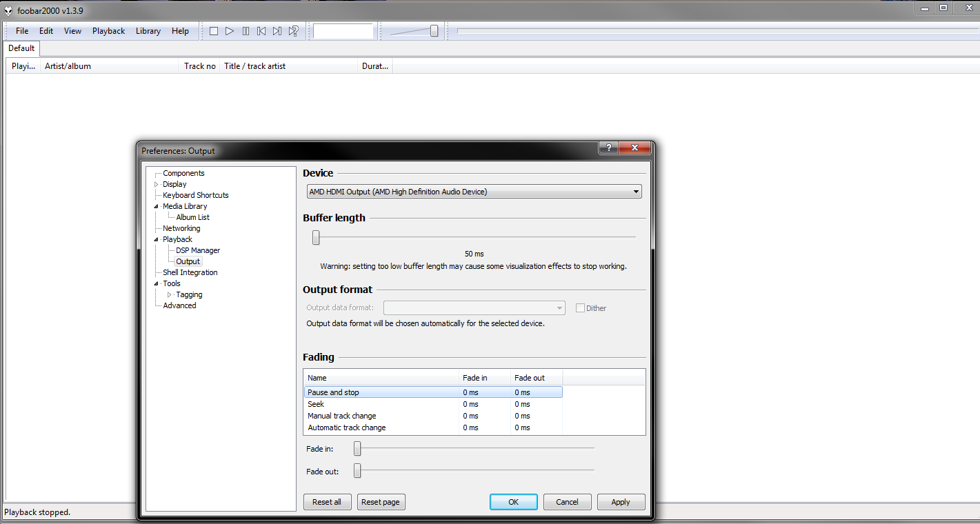Screen dimensions: 980x524
Task: Go to the previous track icon
Action: pos(261,31)
